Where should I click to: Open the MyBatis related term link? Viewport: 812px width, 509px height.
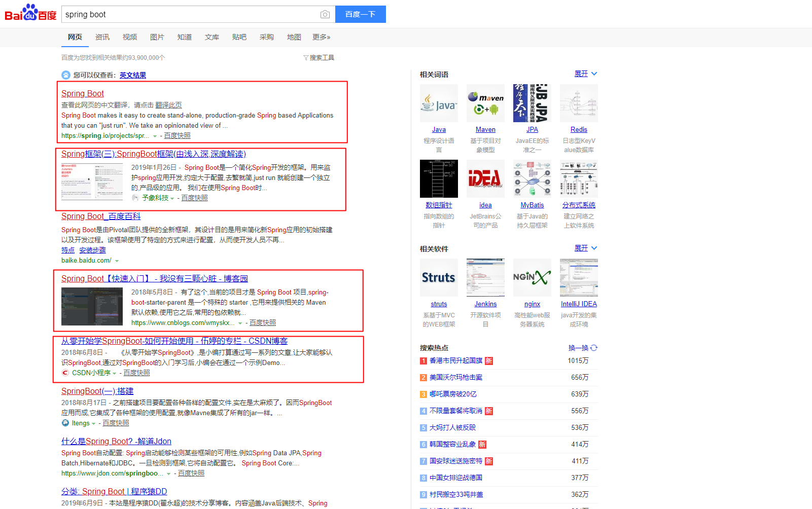532,205
